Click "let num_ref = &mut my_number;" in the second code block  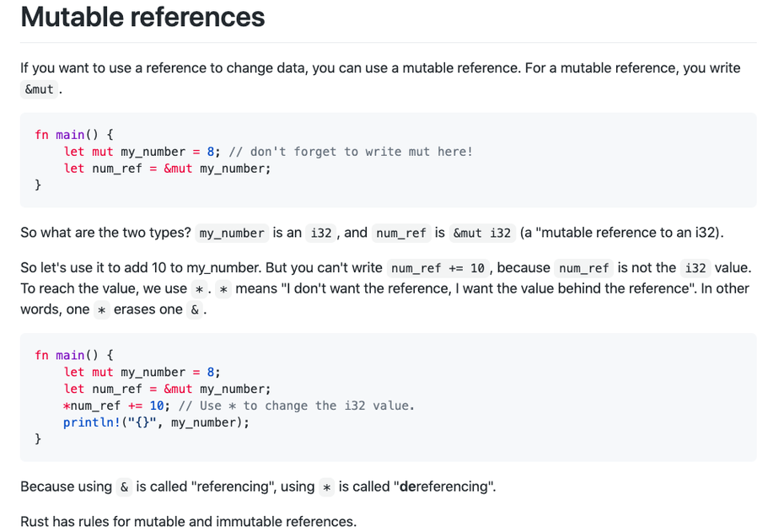click(x=167, y=389)
